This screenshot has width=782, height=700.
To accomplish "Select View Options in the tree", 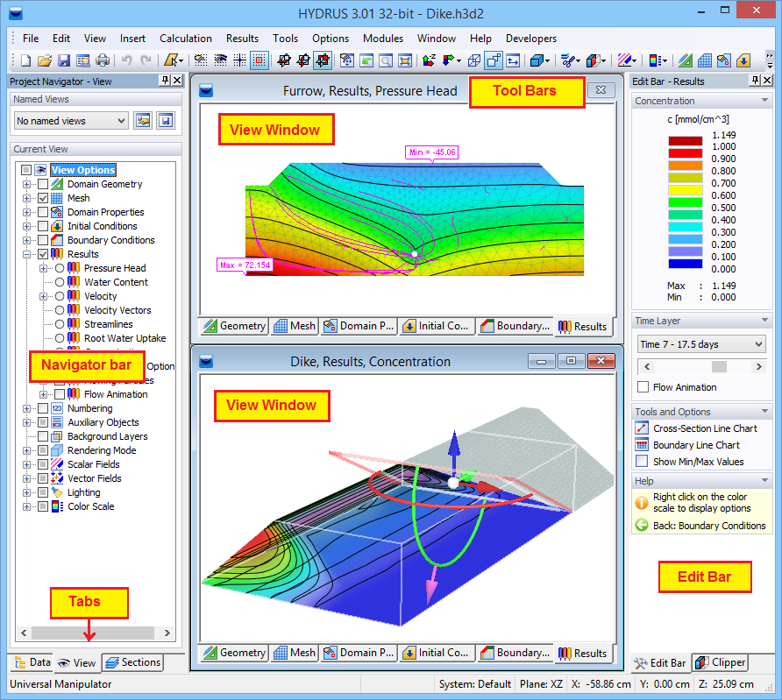I will pyautogui.click(x=83, y=170).
